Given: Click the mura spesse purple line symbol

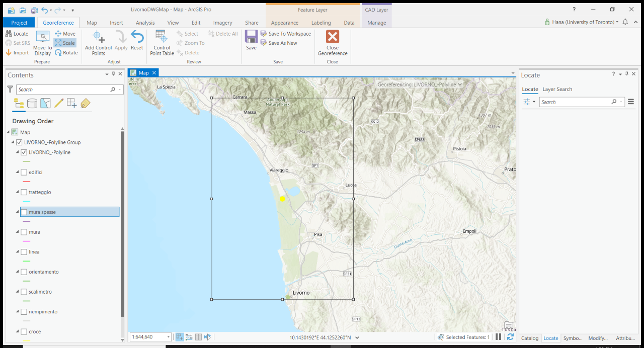Looking at the screenshot, I should point(27,221).
